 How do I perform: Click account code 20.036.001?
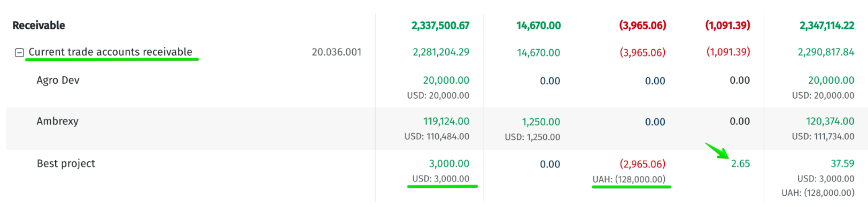coord(336,52)
